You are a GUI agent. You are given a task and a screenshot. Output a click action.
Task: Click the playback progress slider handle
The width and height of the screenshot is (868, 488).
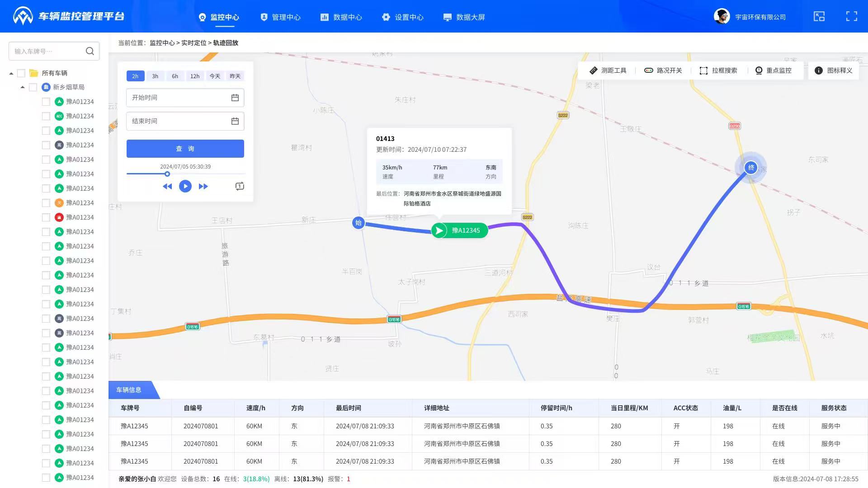167,174
